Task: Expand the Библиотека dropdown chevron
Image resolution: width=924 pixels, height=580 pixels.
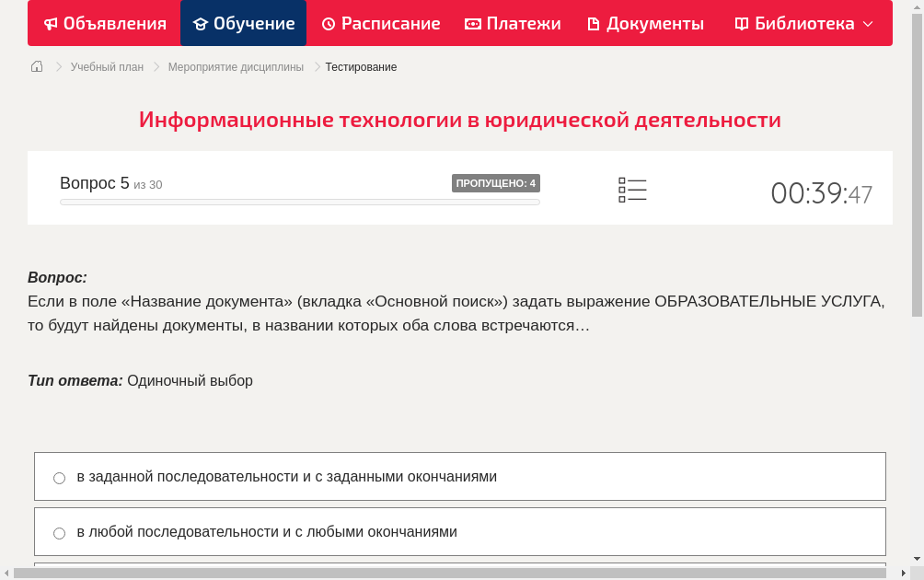Action: 868,23
